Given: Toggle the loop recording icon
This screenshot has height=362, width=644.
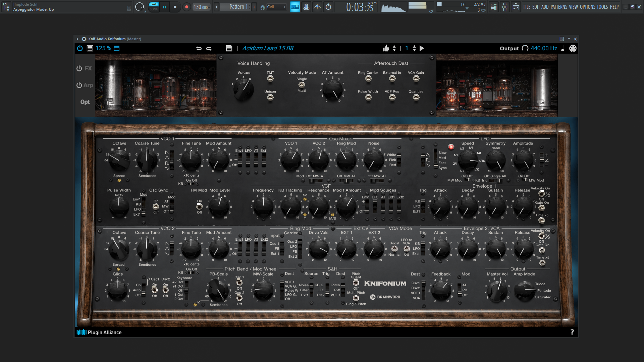Looking at the screenshot, I should tap(328, 7).
